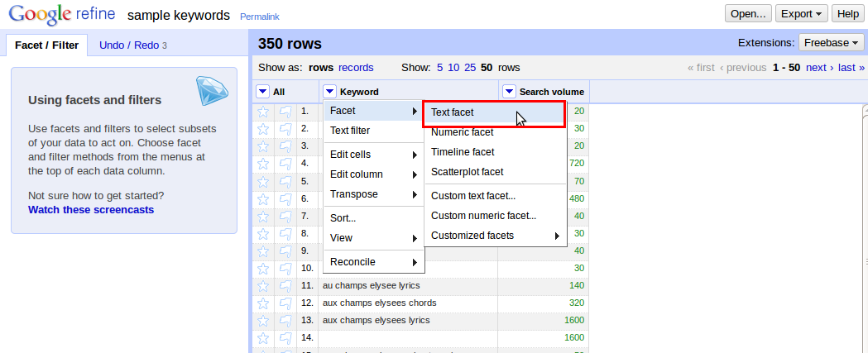
Task: Expand the Edit column submenu
Action: [374, 174]
